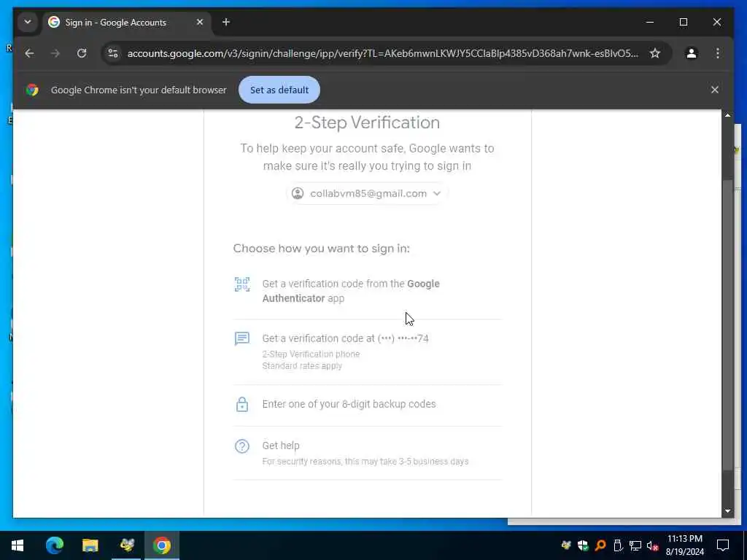Launch Microsoft Edge from the taskbar

[54, 545]
